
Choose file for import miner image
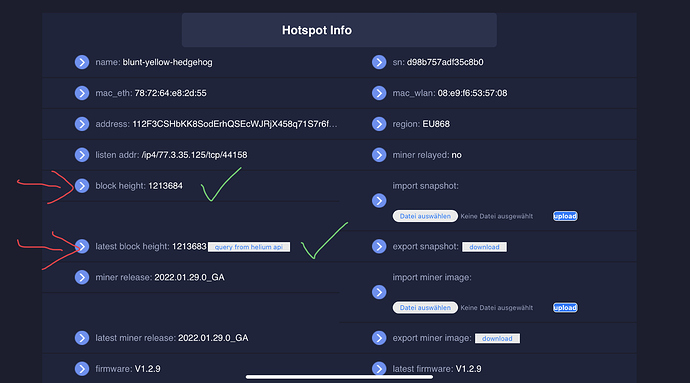click(425, 308)
